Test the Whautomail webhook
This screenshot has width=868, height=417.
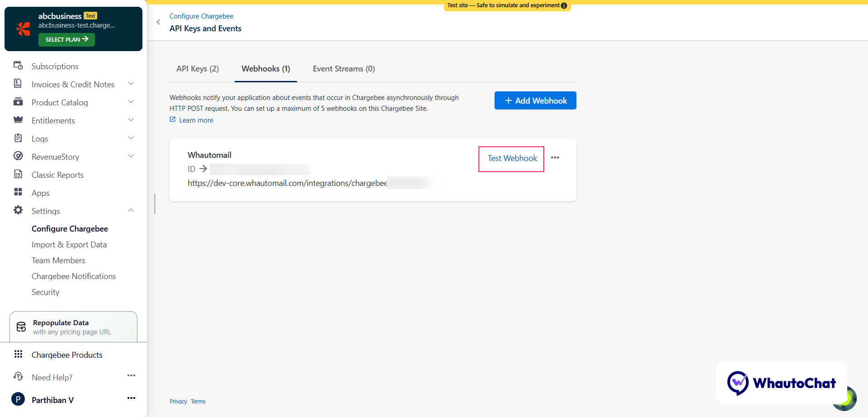click(511, 159)
